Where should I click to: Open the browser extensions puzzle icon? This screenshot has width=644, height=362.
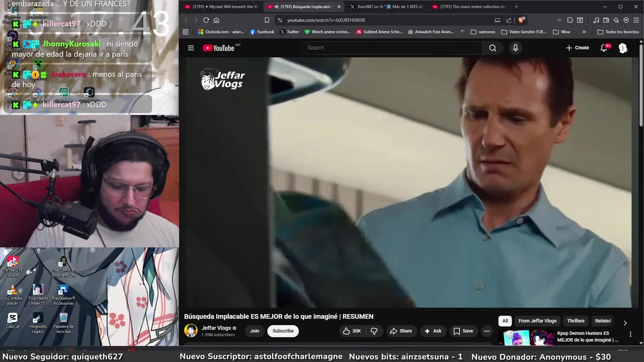click(570, 20)
